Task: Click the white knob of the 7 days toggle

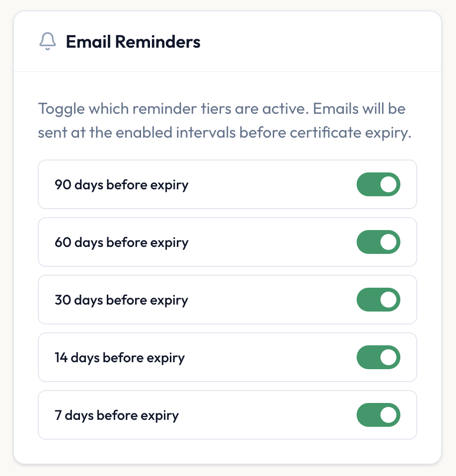Action: (x=389, y=415)
